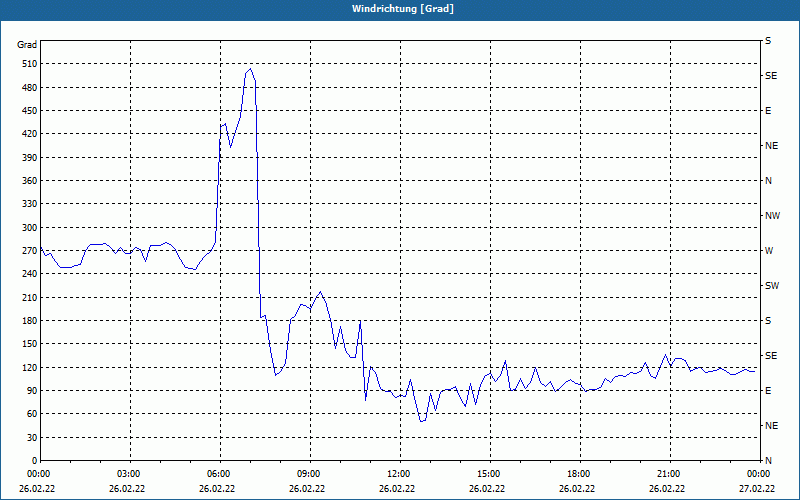
Task: Click the NE compass label level with 390
Action: (771, 146)
